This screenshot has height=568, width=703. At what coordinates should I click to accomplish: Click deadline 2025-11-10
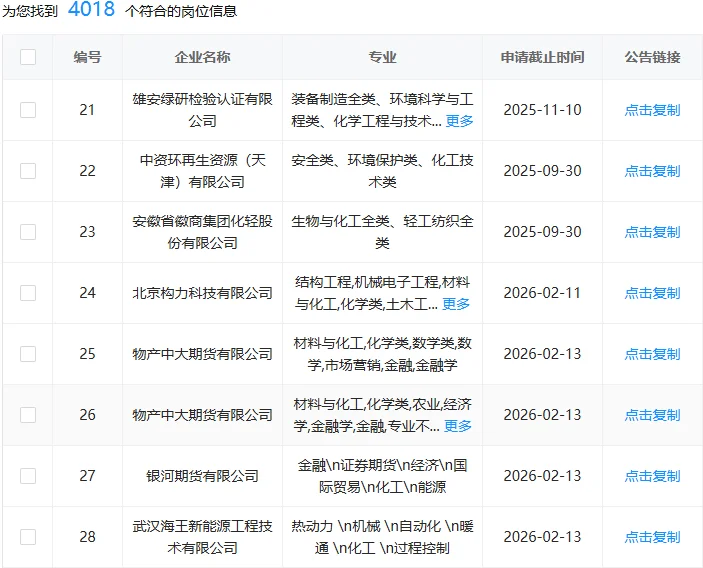click(x=542, y=110)
